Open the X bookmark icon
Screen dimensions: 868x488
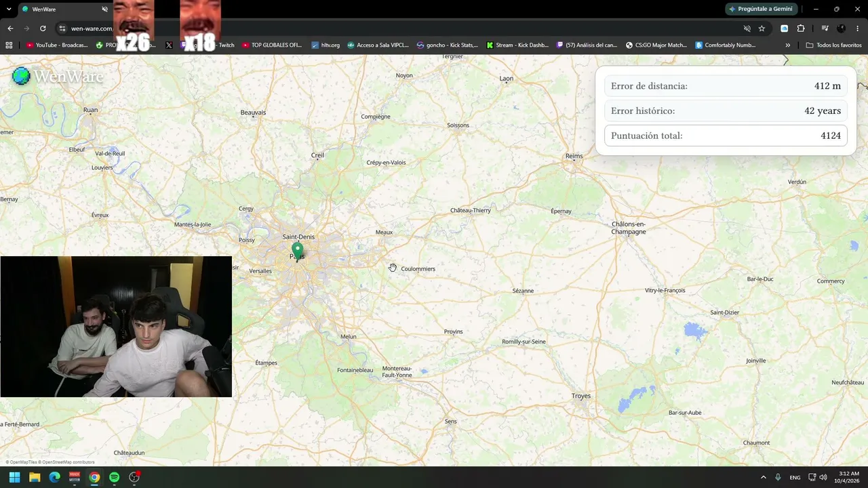click(x=169, y=45)
